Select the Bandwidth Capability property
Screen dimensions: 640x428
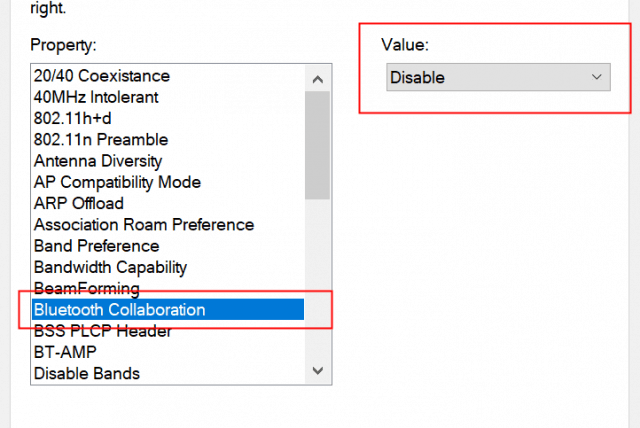pos(110,267)
